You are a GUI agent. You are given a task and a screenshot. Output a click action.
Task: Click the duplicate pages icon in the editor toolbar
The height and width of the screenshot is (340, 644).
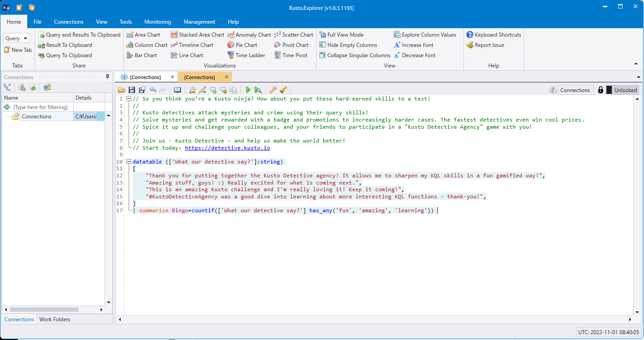[233, 90]
